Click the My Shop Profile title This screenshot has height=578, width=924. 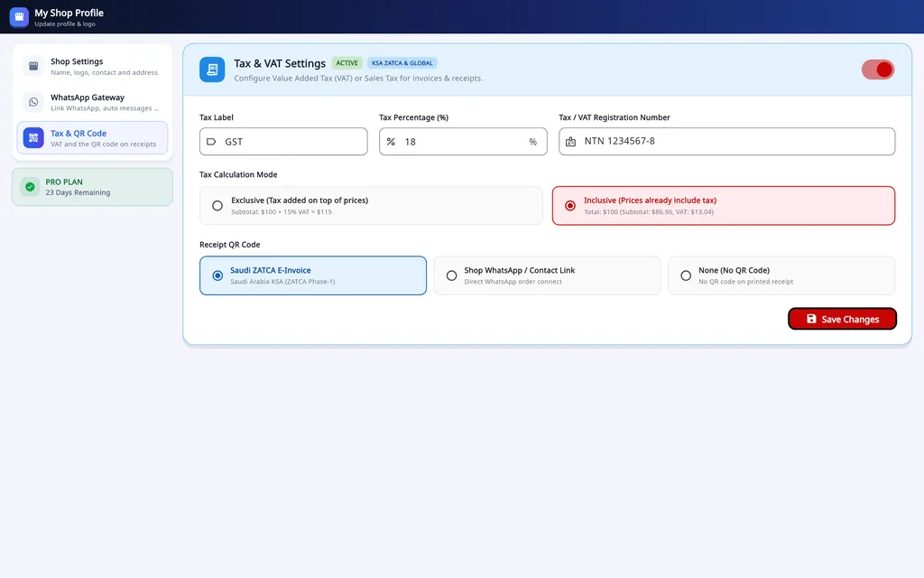click(69, 13)
